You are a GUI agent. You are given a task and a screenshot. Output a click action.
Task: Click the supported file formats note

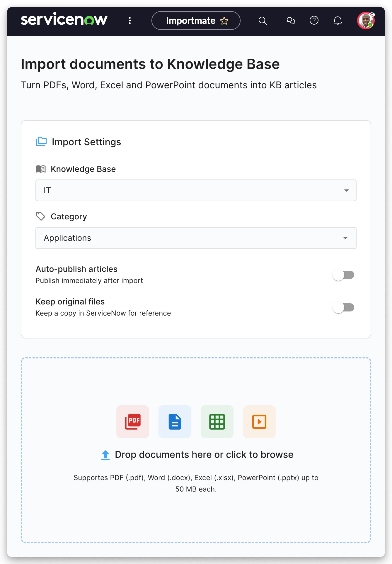(196, 483)
